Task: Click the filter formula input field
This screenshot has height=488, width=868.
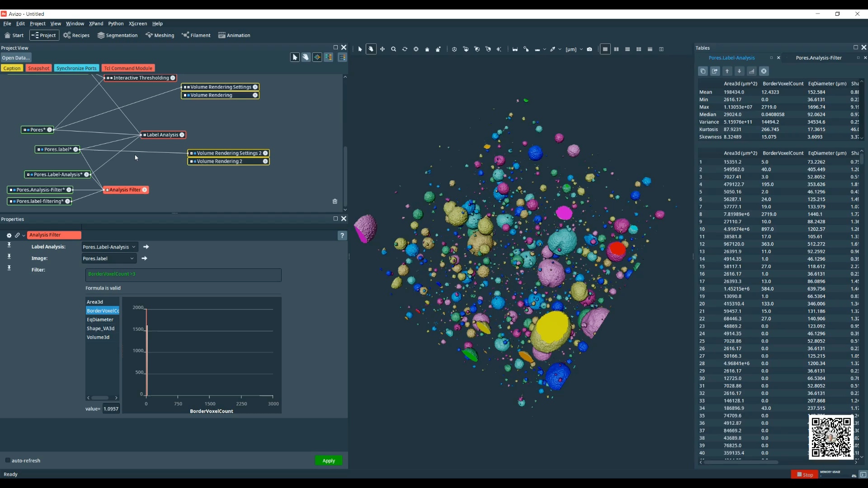Action: (183, 274)
